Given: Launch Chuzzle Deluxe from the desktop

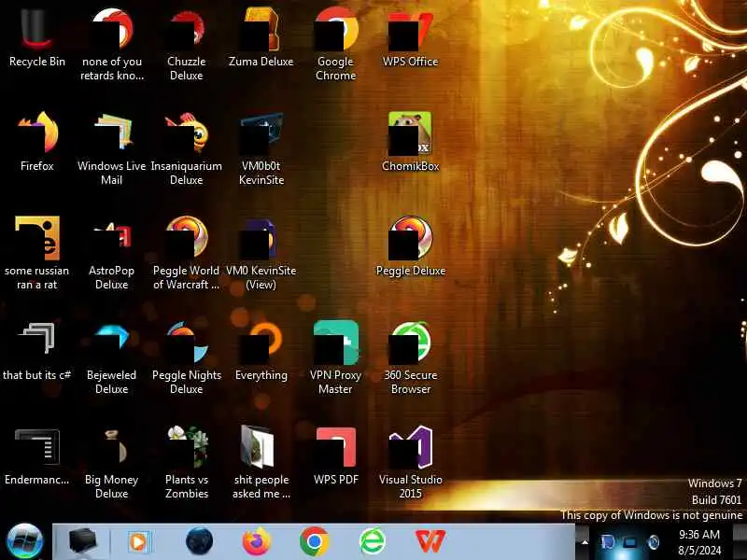Looking at the screenshot, I should 186,43.
